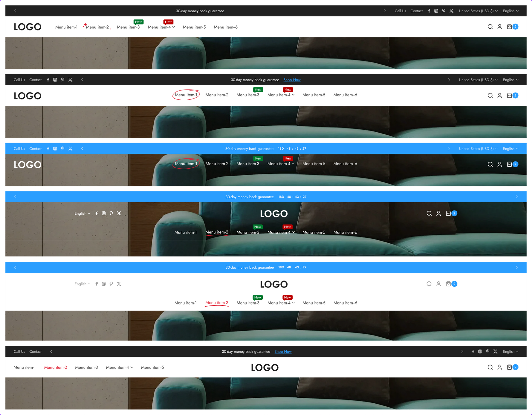Viewport: 532px width, 415px height.
Task: Click Shop Now link in bottom dark bar
Action: 283,352
